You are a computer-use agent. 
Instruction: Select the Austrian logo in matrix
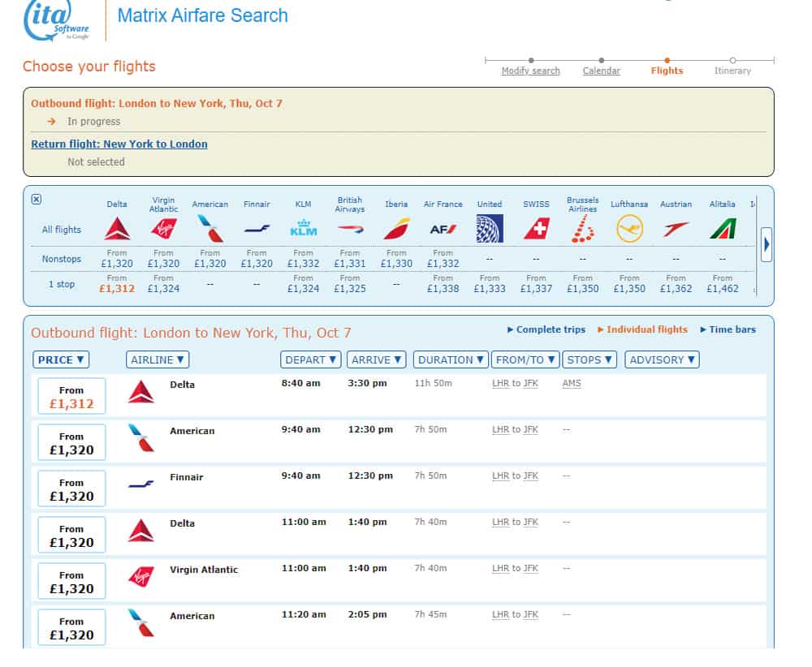point(676,229)
